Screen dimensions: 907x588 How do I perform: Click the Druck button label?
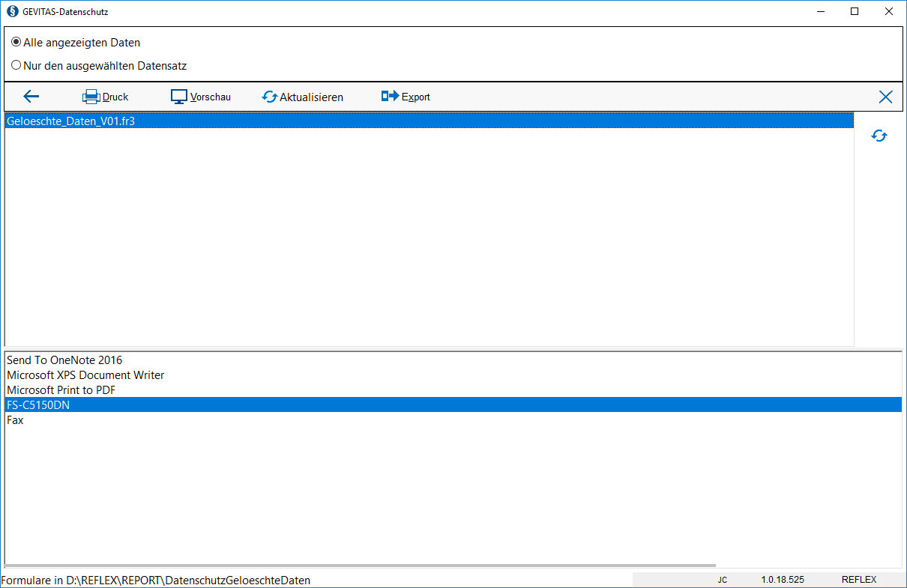[x=115, y=97]
